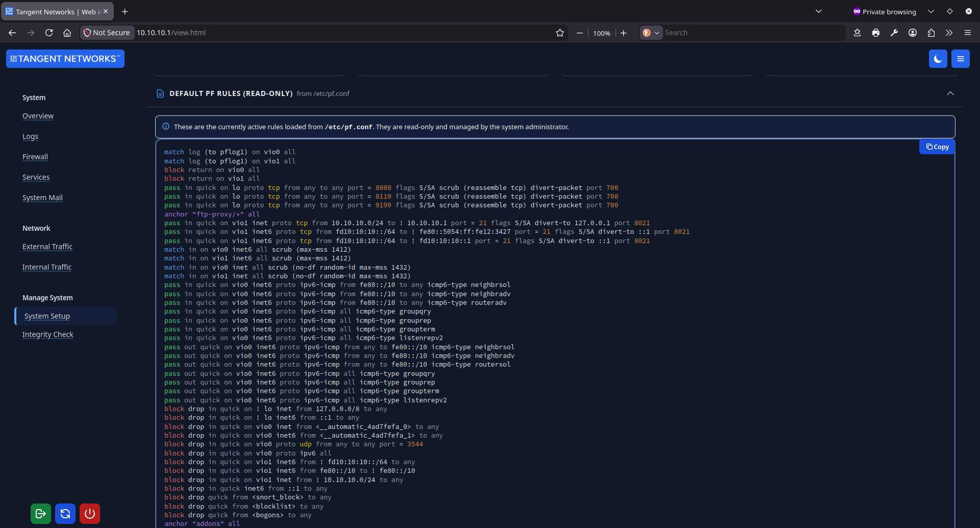The width and height of the screenshot is (980, 528).
Task: Select System Setup in the sidebar
Action: [47, 316]
